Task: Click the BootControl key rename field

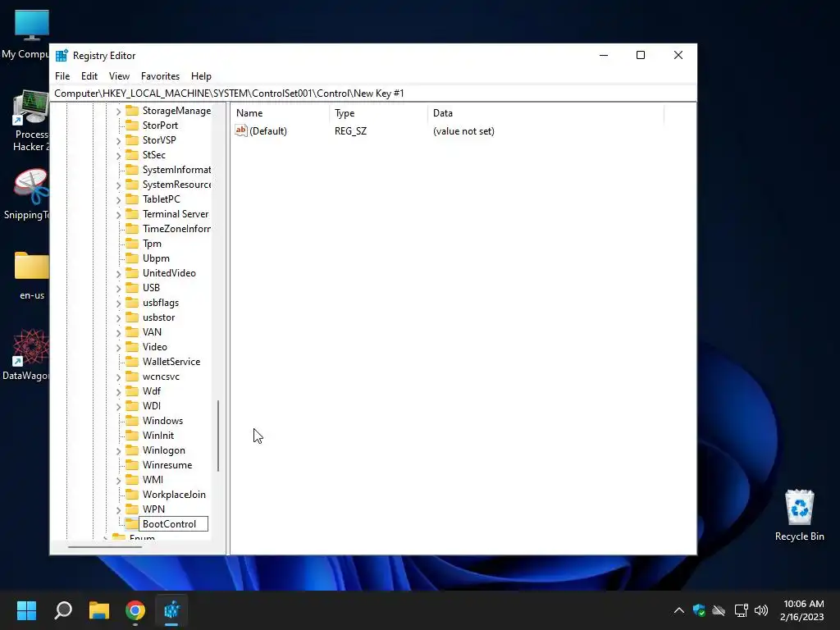Action: tap(173, 524)
